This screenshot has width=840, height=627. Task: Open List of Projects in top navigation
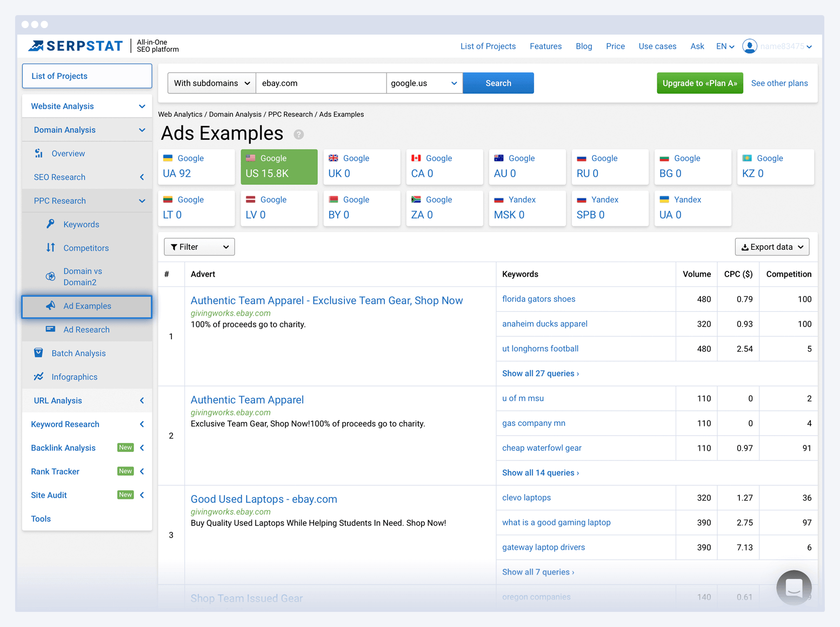488,46
